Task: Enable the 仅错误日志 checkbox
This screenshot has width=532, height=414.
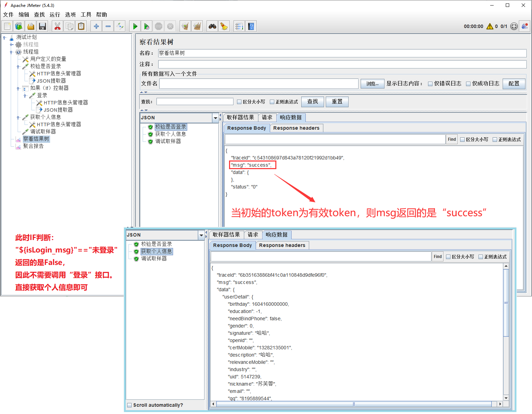Action: click(x=430, y=84)
